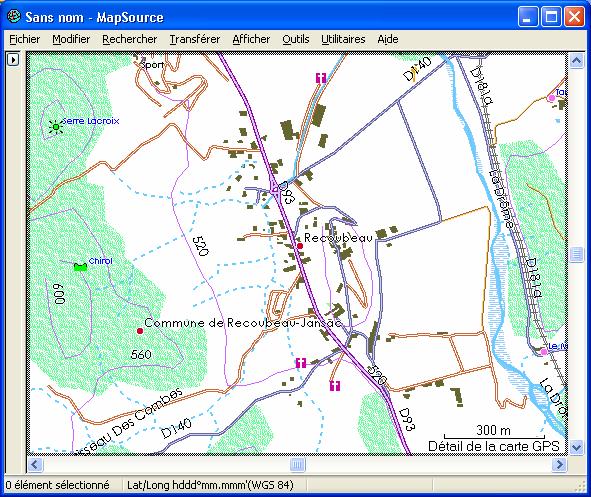Click the vertical scrollbar thumb

[x=576, y=255]
